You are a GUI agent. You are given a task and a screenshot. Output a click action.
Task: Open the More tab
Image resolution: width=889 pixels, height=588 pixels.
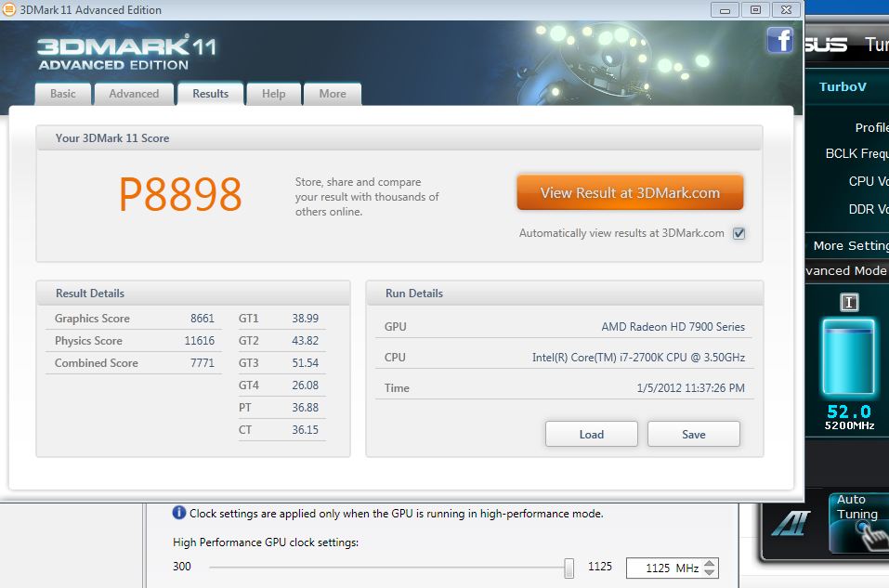(333, 94)
